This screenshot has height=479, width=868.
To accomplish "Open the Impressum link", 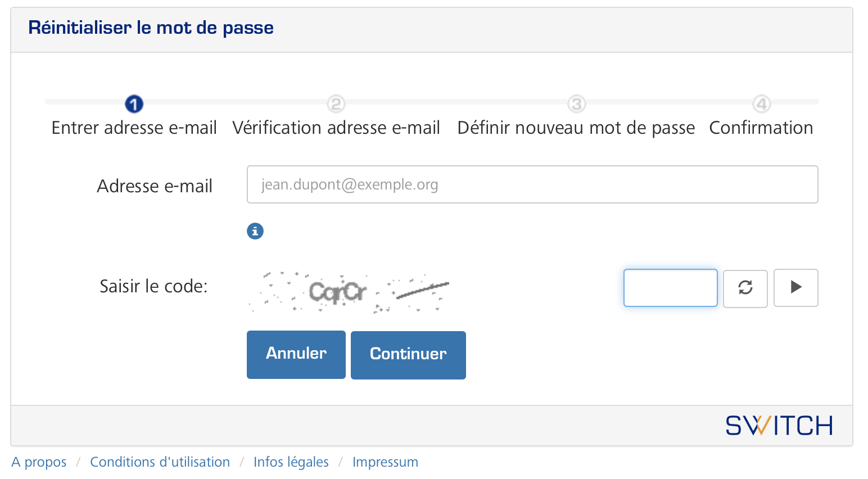I will (385, 462).
